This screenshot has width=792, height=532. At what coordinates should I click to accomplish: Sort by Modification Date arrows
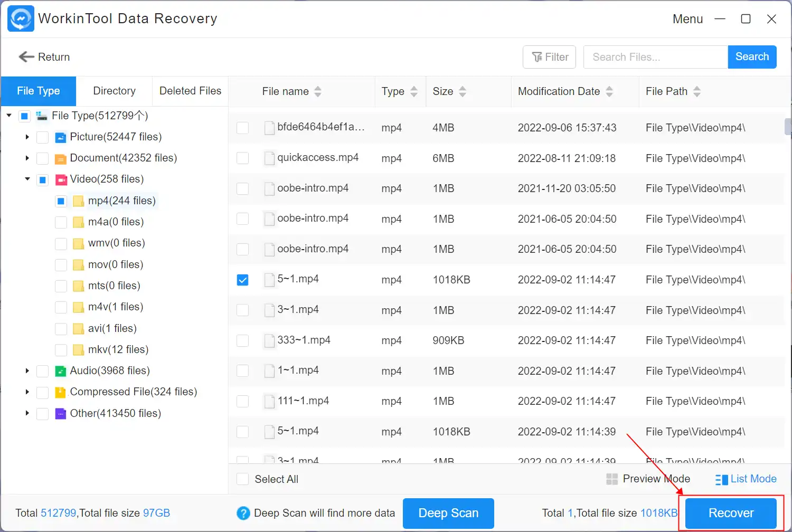point(609,92)
